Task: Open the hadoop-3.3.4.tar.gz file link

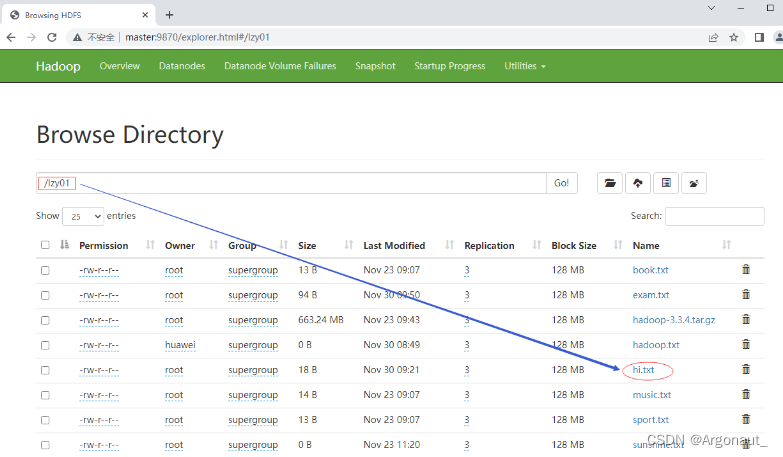Action: [x=674, y=320]
